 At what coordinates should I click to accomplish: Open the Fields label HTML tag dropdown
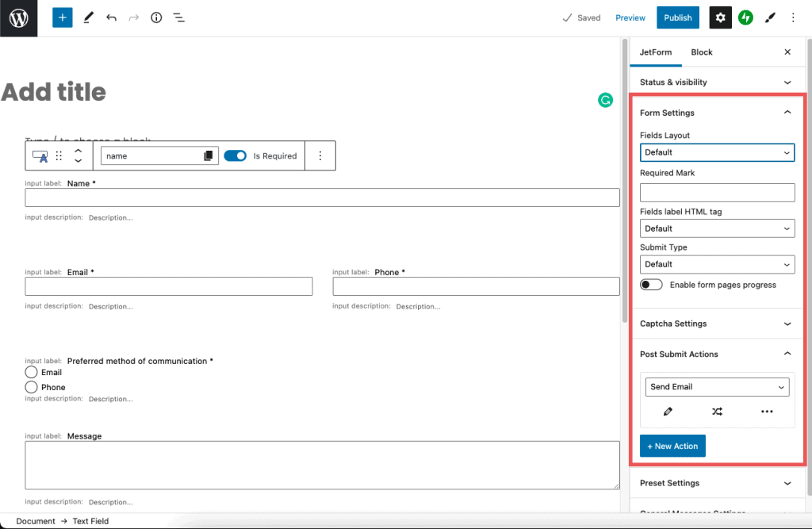717,228
